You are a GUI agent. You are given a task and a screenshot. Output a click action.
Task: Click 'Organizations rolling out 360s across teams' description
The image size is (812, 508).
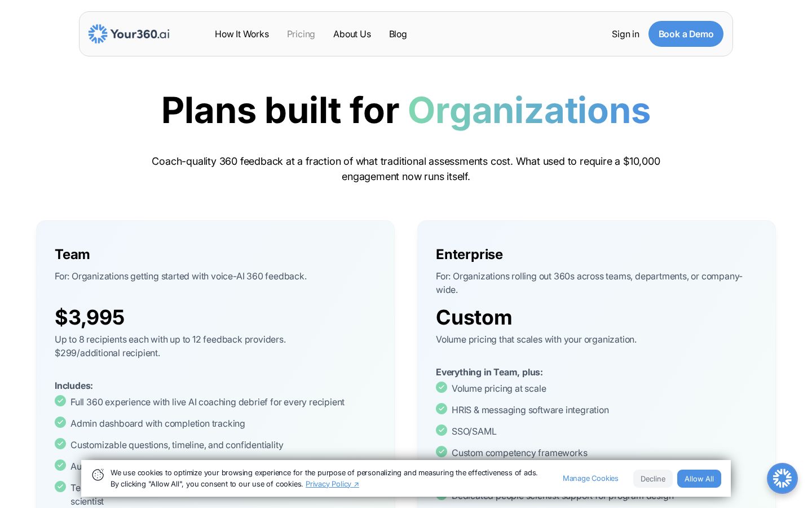pos(589,283)
